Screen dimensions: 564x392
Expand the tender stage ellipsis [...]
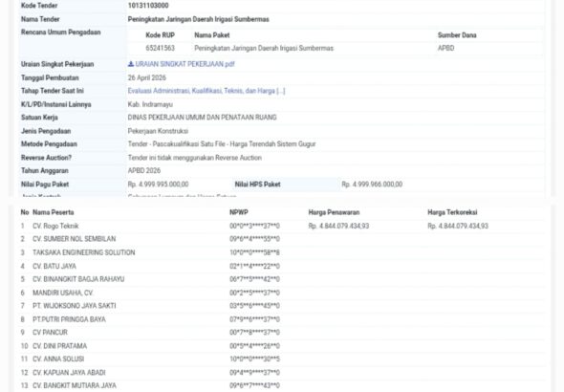(x=281, y=91)
